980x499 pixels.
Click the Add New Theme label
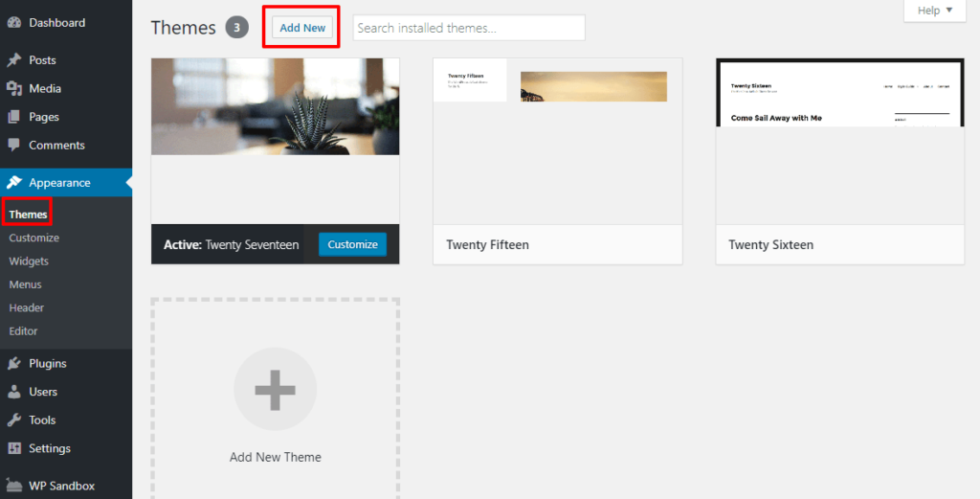[275, 457]
